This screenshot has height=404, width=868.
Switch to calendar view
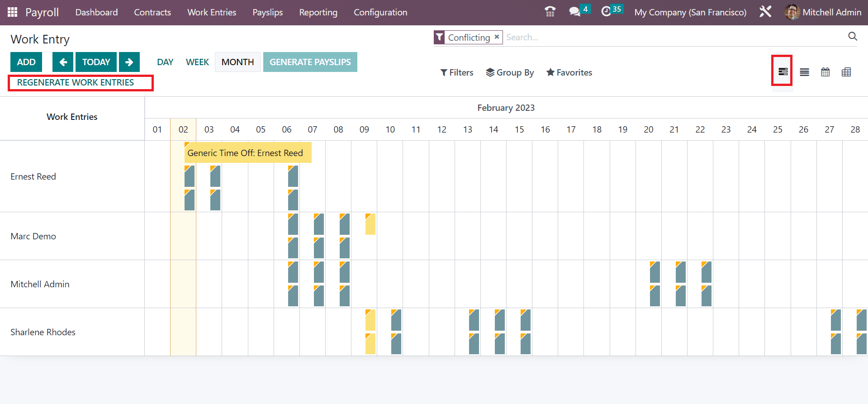825,72
